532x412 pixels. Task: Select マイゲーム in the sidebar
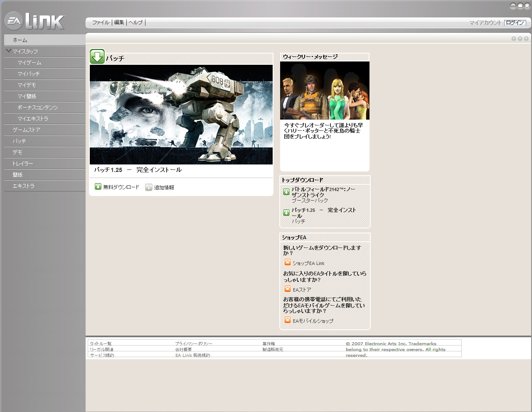(x=29, y=63)
